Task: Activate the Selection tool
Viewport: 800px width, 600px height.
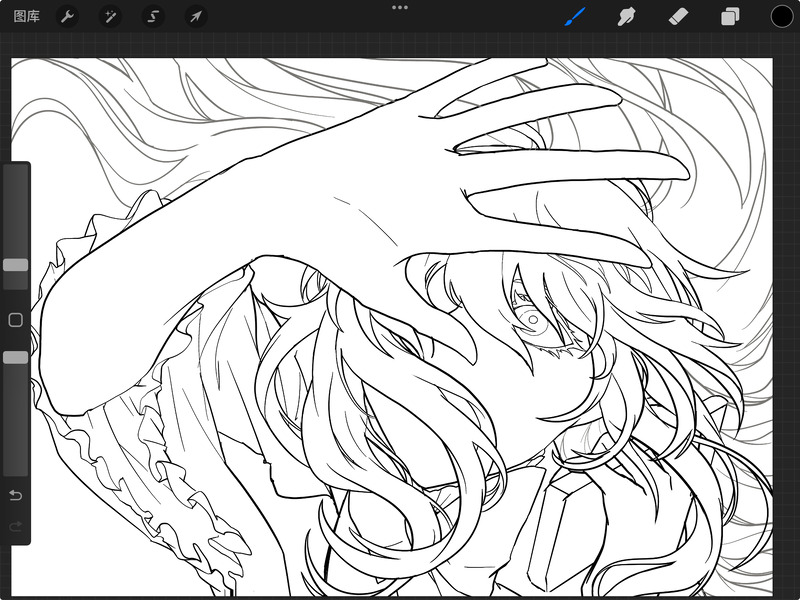Action: (153, 17)
